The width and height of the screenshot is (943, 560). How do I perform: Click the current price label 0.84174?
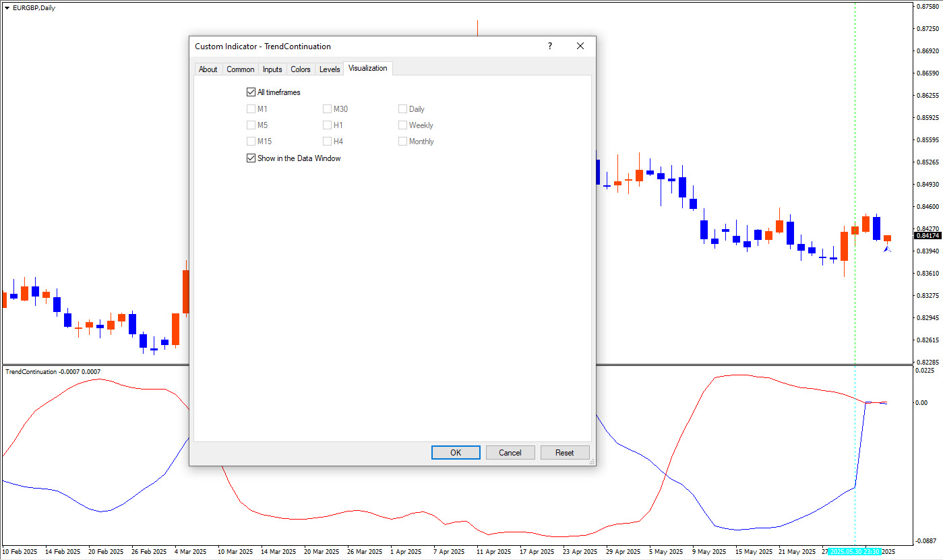pos(927,236)
